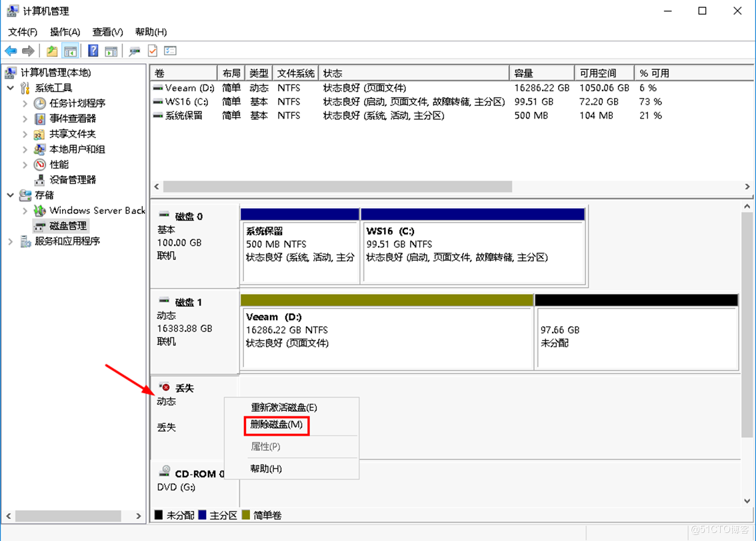Click the black 未分配 legend swatch
756x541 pixels.
point(159,515)
